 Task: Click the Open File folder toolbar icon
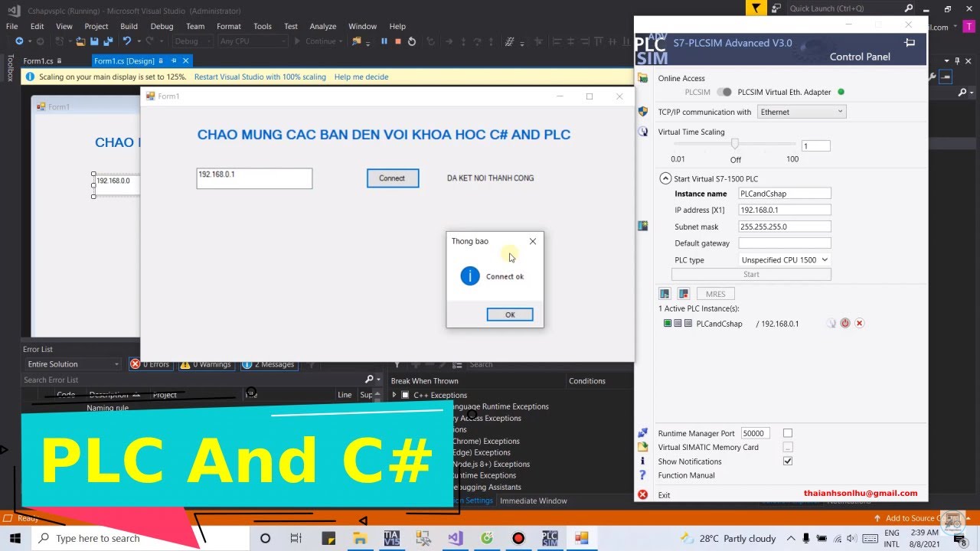coord(80,41)
